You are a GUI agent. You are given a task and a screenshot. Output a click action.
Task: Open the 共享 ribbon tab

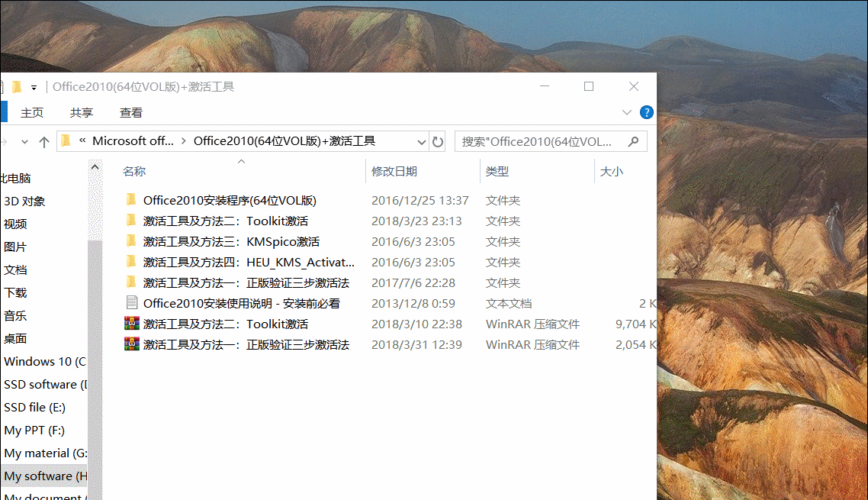(82, 112)
